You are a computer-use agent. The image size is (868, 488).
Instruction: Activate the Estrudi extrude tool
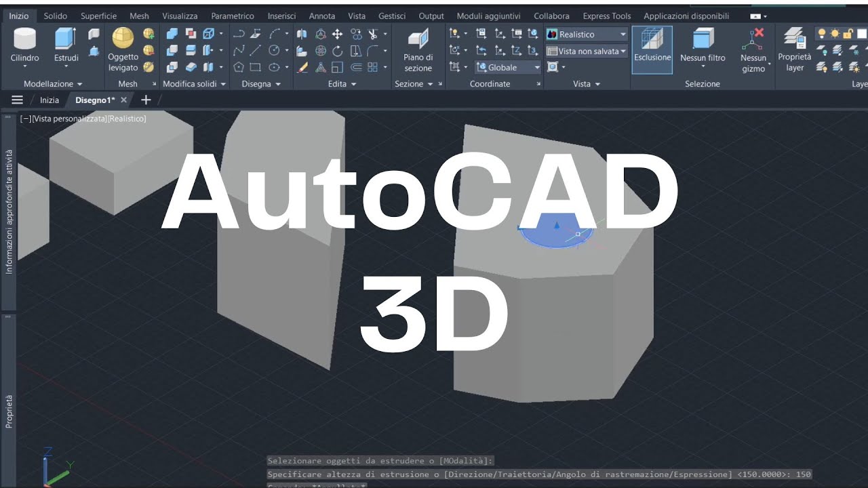[66, 45]
